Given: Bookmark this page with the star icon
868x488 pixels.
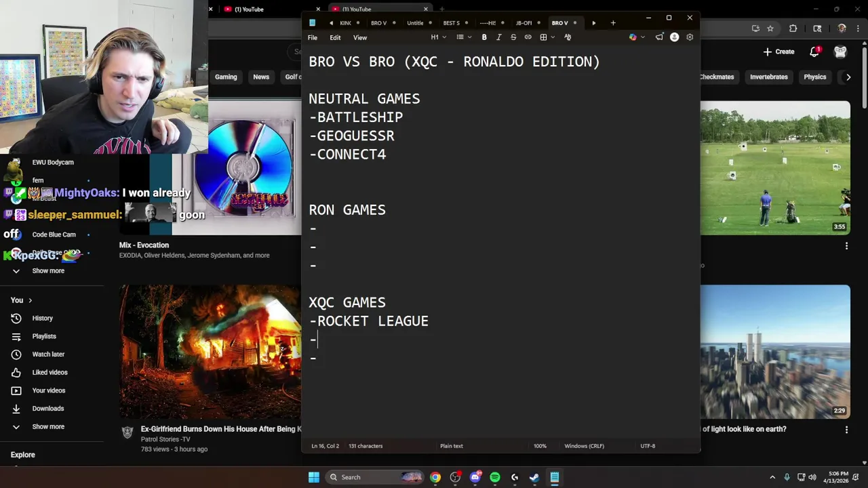Looking at the screenshot, I should [x=770, y=28].
